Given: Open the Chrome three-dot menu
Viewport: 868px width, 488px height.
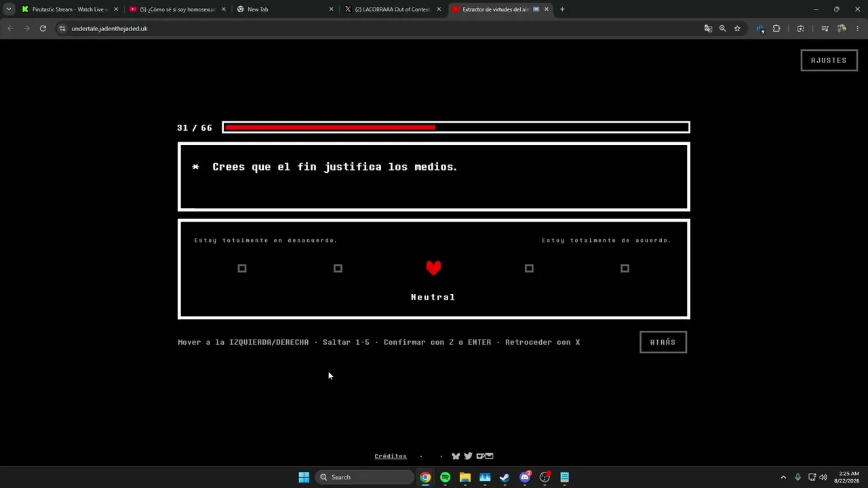Looking at the screenshot, I should pyautogui.click(x=857, y=28).
